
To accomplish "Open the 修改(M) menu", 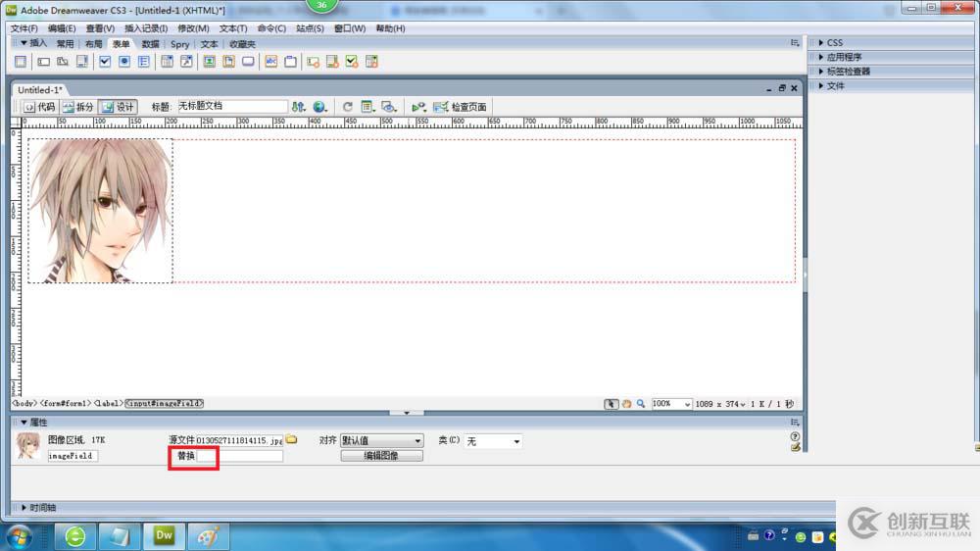I will 194,28.
